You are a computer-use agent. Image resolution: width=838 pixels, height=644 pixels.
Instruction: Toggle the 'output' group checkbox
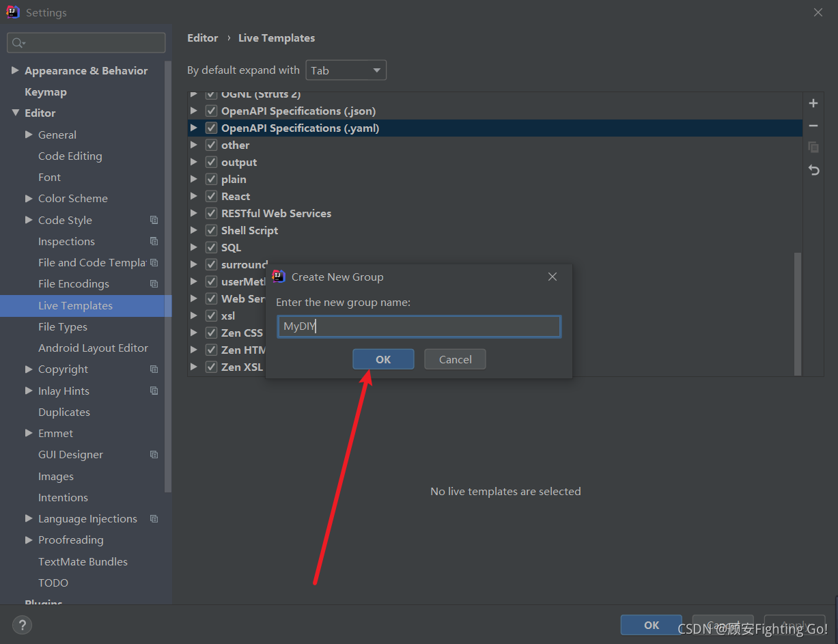pos(211,162)
